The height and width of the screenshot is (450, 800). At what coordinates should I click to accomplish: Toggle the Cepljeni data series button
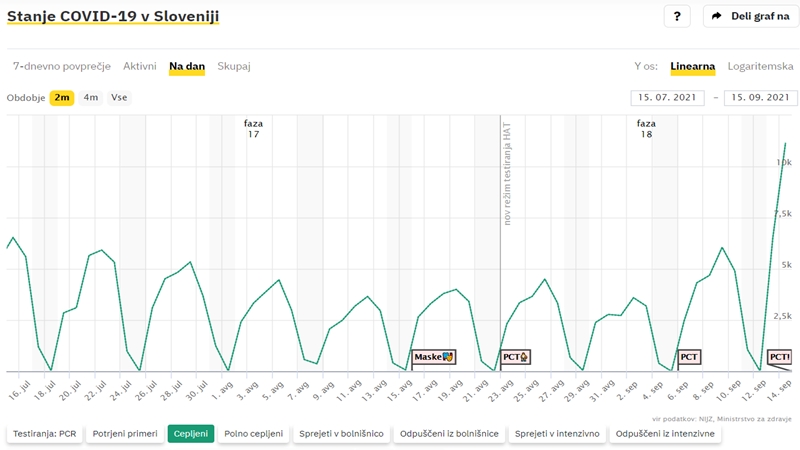click(x=191, y=434)
